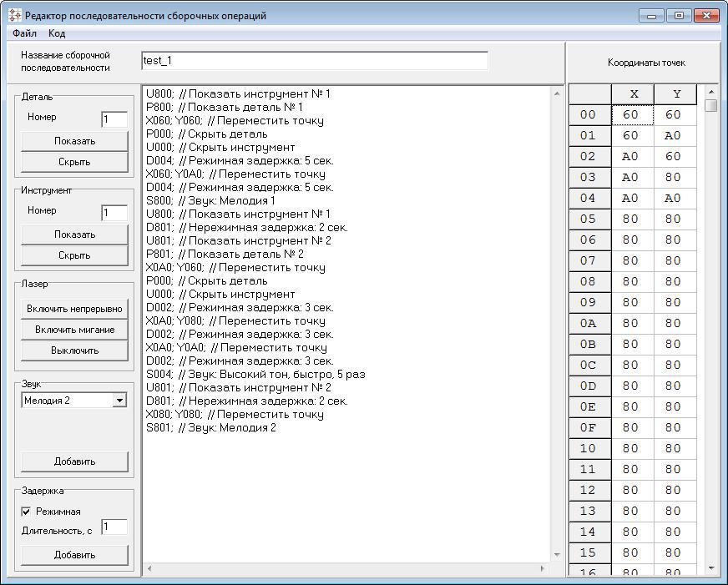The width and height of the screenshot is (728, 585).
Task: Click coordinates table scroll up arrow
Action: click(x=711, y=92)
